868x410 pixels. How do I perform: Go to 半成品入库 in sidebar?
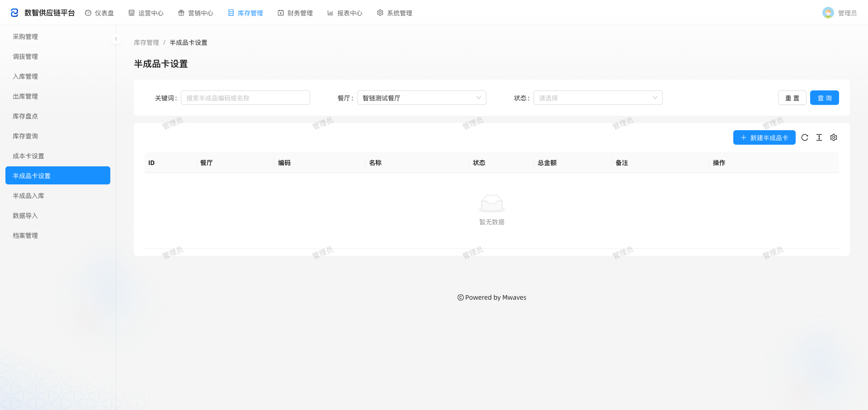tap(58, 196)
